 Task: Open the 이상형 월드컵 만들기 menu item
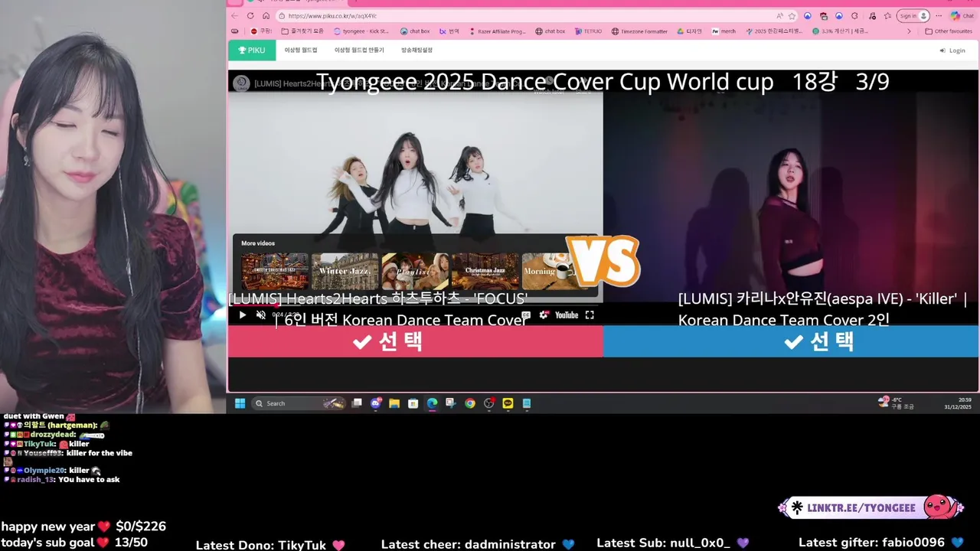(359, 51)
